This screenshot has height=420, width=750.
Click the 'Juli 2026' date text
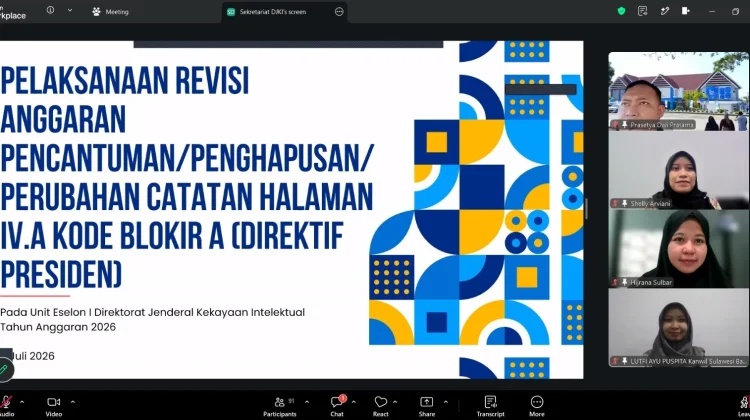[33, 356]
